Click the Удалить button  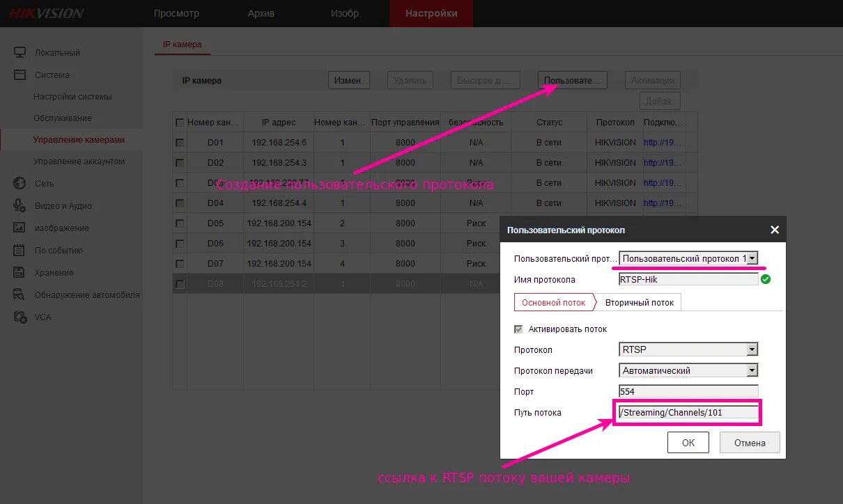coord(410,80)
